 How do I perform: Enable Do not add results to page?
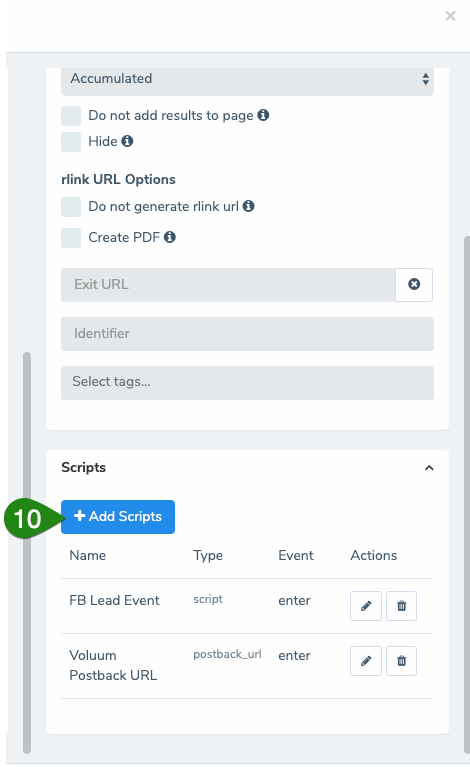click(x=71, y=116)
